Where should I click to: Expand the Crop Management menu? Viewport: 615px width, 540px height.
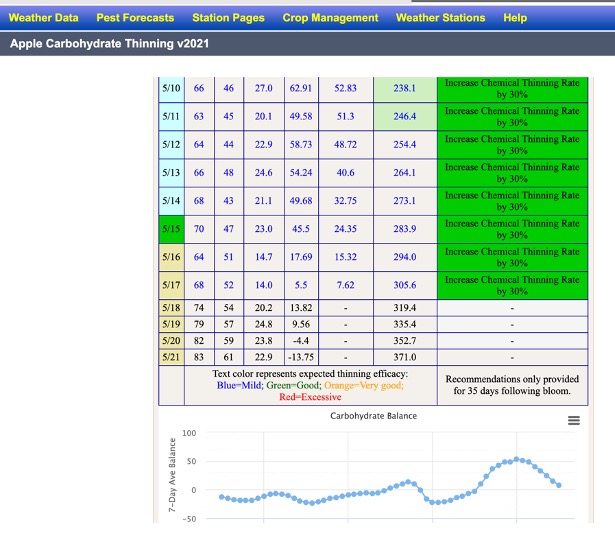[330, 18]
